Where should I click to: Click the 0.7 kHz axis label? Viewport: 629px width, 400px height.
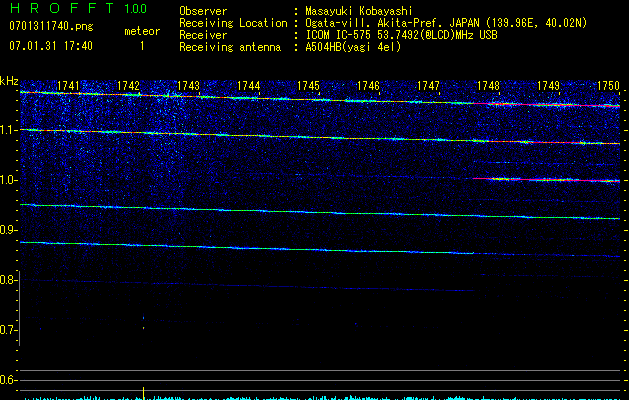(8, 330)
